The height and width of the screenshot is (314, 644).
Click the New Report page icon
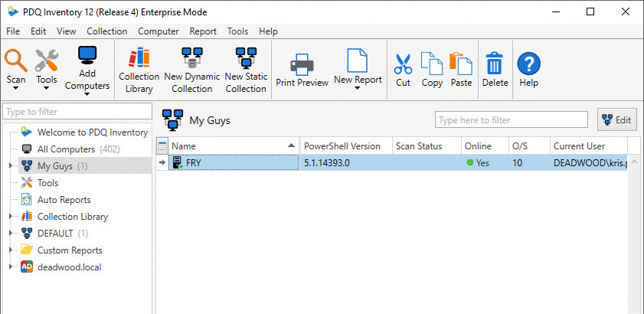358,61
